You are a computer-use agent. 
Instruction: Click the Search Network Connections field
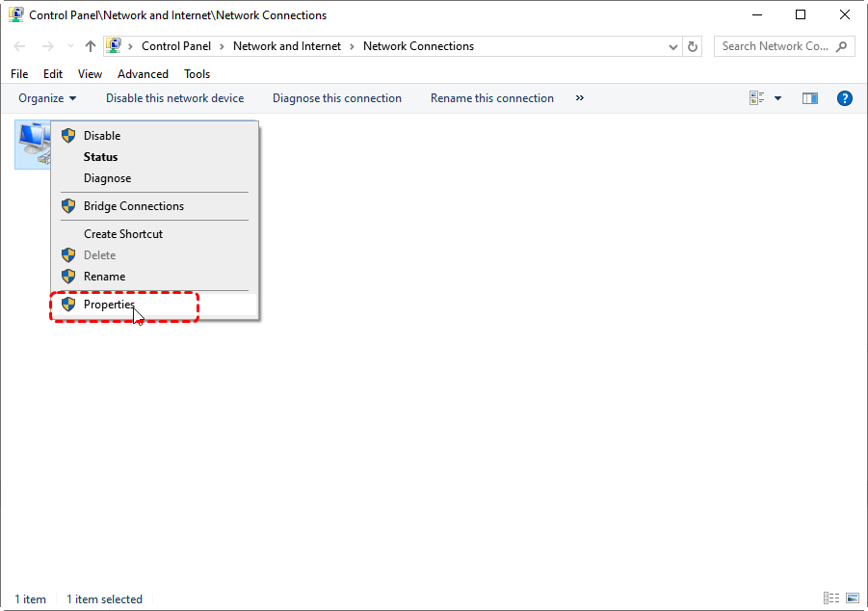point(775,46)
